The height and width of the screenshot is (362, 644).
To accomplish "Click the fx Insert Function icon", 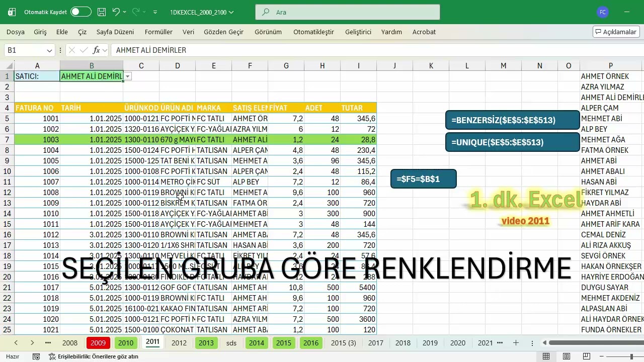I will pos(96,50).
